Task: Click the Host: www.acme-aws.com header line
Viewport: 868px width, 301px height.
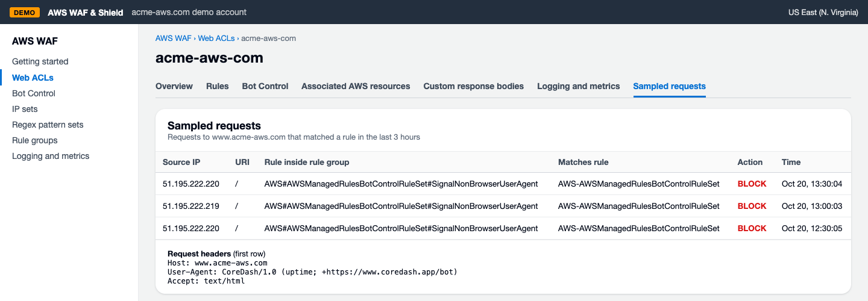Action: coord(217,263)
